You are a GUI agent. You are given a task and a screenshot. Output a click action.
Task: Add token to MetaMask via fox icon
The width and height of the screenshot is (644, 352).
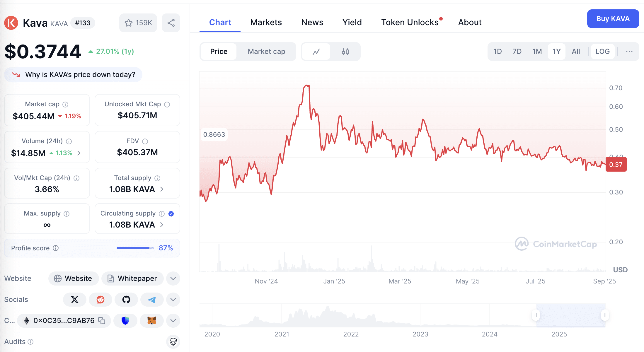coord(152,321)
